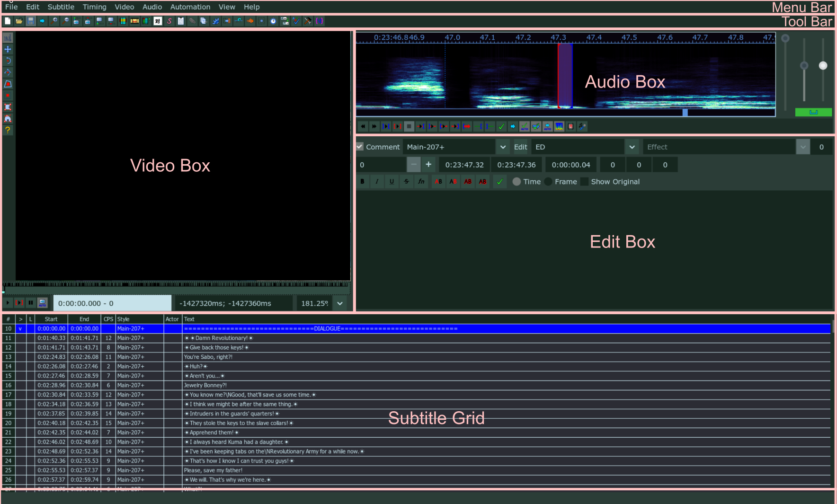Screen dimensions: 837x504
Task: Increase layer with the plus button
Action: (428, 165)
